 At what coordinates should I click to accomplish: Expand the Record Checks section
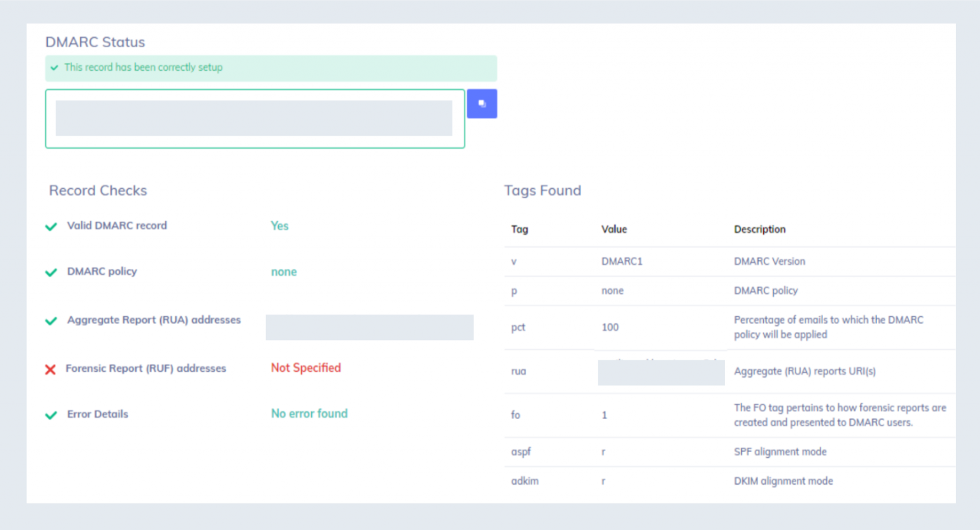(98, 191)
